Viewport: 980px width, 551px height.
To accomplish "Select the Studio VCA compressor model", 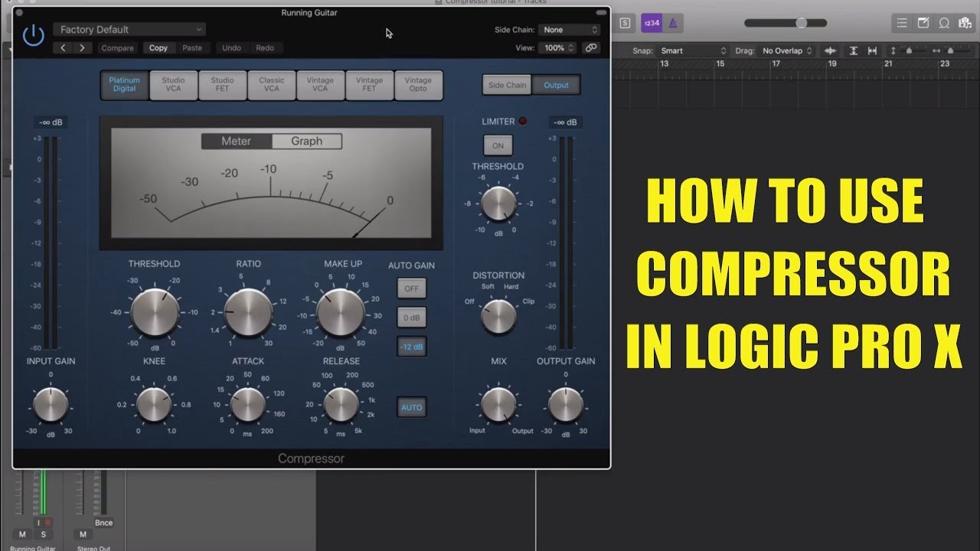I will 174,84.
